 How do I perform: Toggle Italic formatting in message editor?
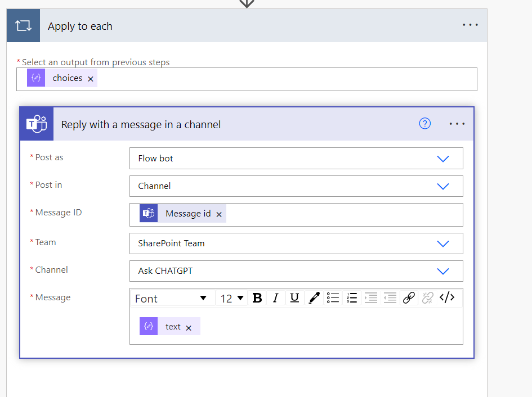pyautogui.click(x=276, y=298)
